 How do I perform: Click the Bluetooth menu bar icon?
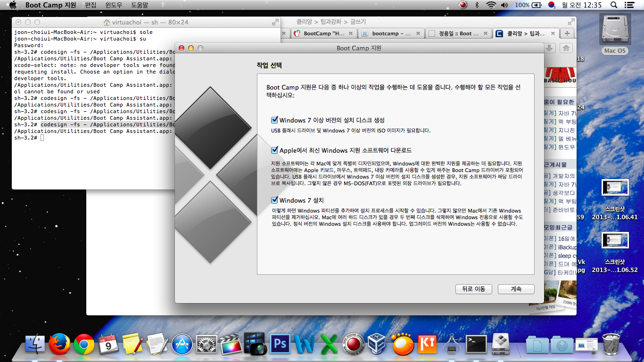coord(477,5)
